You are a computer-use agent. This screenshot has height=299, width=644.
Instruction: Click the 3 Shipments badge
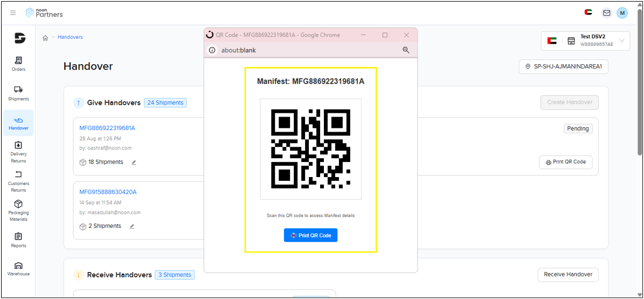[x=175, y=275]
